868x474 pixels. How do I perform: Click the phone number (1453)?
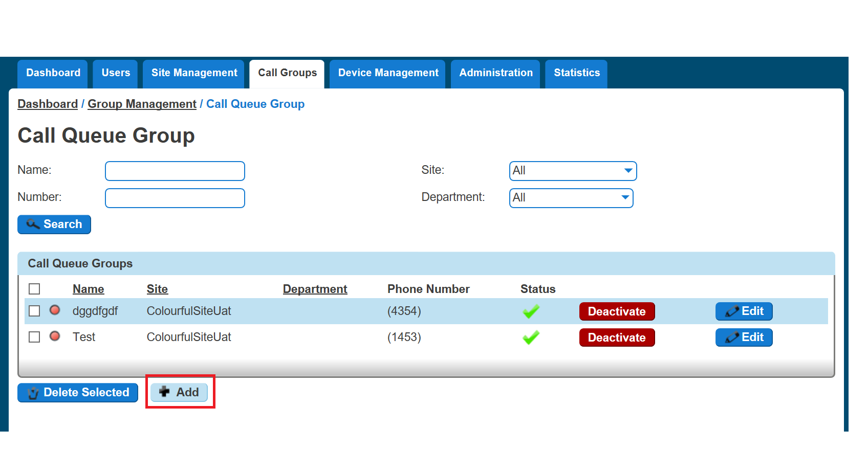[x=404, y=337]
